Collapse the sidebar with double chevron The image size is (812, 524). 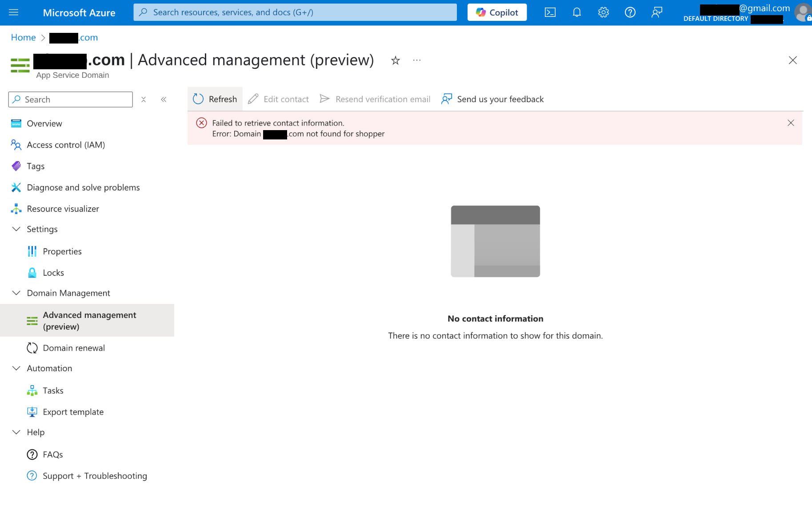164,99
